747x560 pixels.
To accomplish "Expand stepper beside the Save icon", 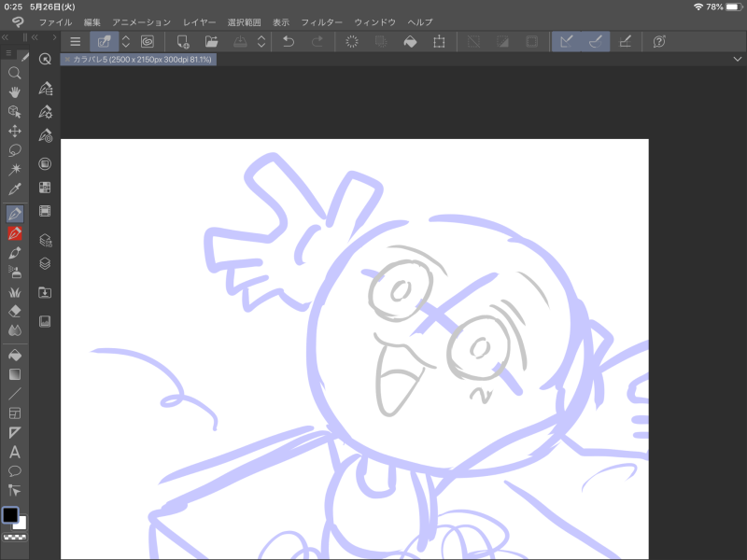I will (261, 42).
